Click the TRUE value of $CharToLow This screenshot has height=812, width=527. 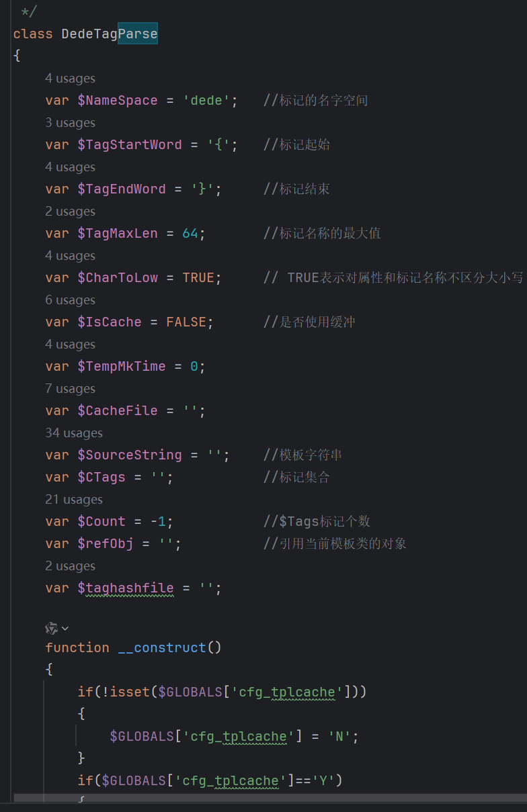coord(198,278)
